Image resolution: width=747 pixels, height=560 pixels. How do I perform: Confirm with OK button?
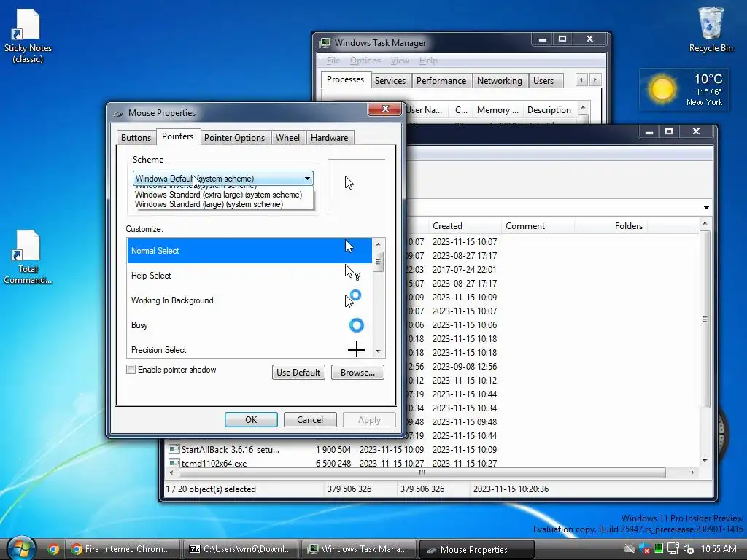coord(251,419)
